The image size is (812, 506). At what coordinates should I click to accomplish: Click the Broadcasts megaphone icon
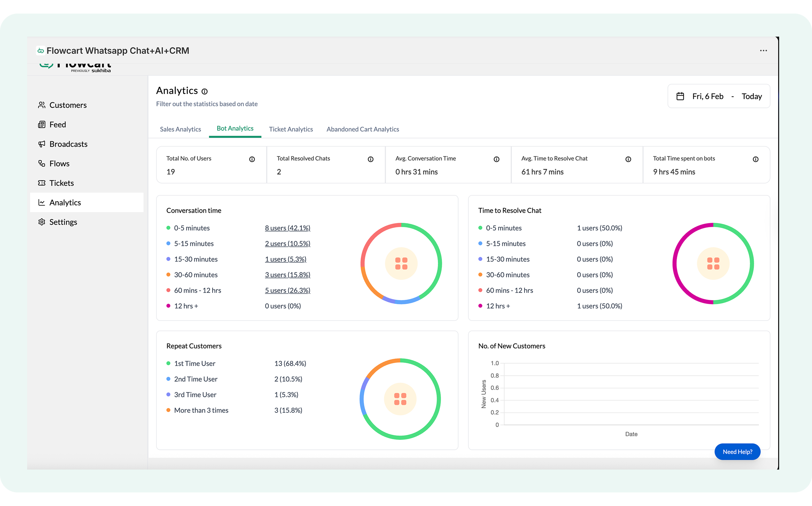(42, 144)
